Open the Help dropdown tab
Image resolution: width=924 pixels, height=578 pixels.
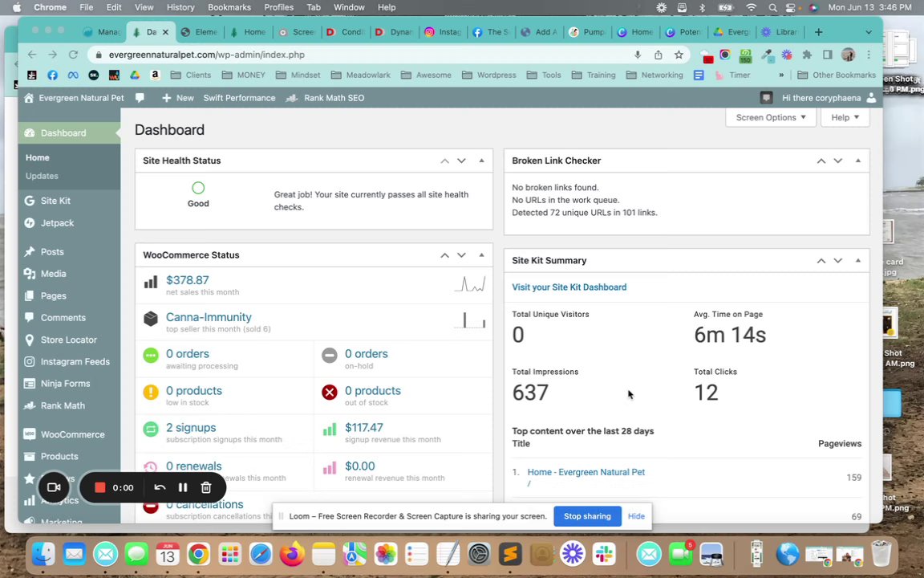845,117
